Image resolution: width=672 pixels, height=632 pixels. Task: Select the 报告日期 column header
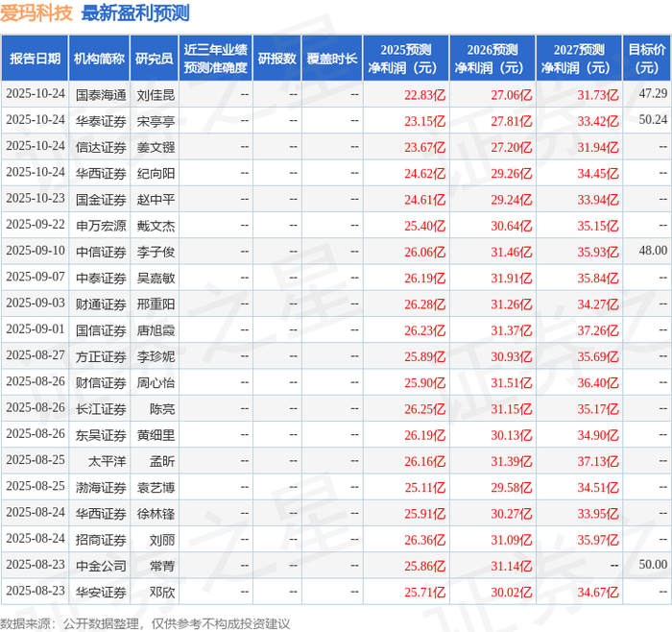[35, 59]
